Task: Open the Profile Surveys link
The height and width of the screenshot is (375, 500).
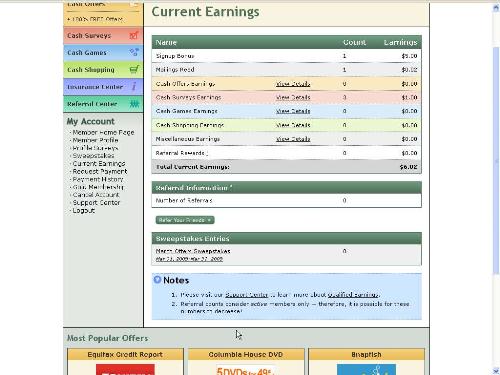Action: coord(95,148)
